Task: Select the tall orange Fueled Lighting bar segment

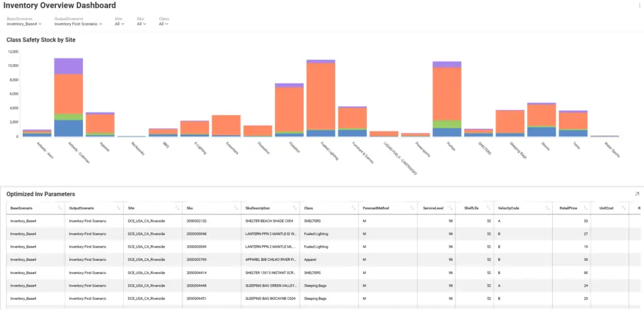Action: tap(321, 96)
